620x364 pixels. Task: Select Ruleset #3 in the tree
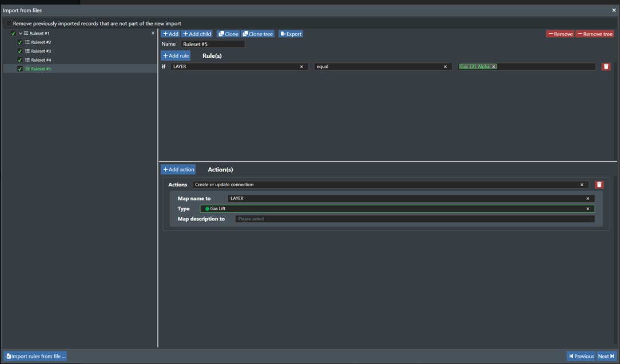41,51
